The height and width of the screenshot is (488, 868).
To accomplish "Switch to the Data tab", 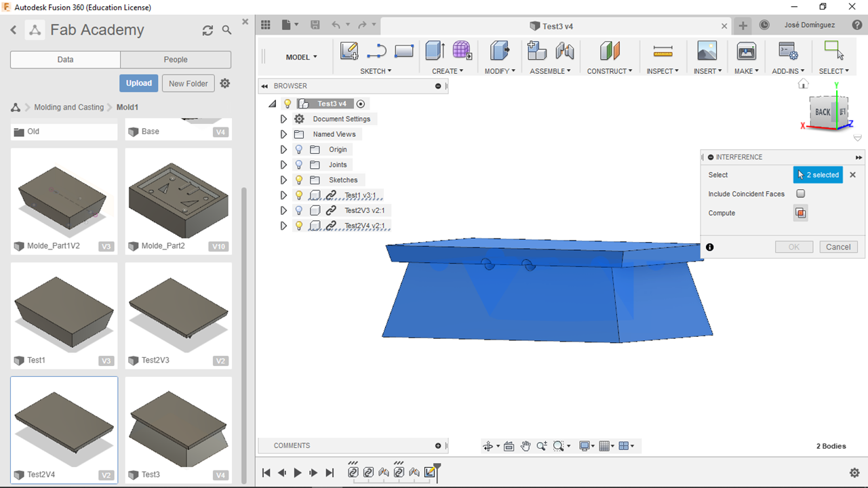I will (x=65, y=60).
